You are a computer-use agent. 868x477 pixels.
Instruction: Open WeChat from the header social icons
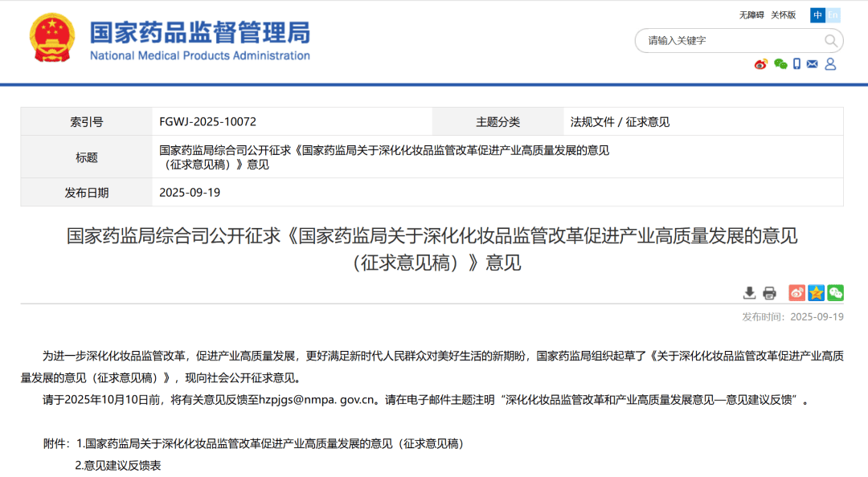coord(780,64)
